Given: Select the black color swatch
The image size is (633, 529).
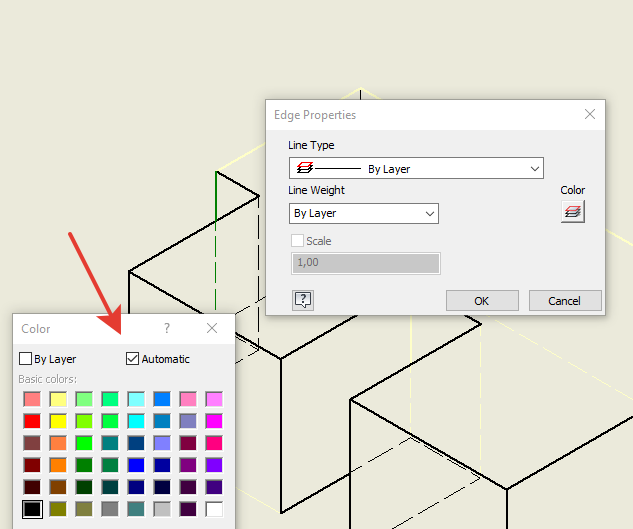Looking at the screenshot, I should click(x=32, y=509).
